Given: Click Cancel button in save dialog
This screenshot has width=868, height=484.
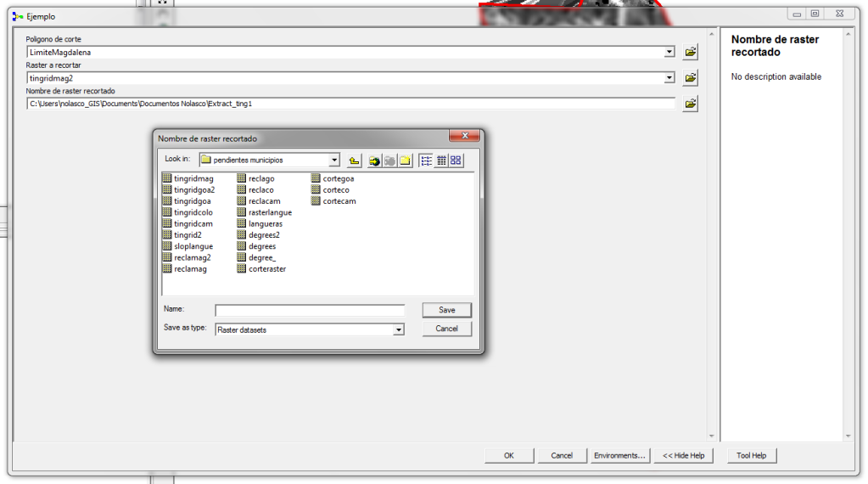Looking at the screenshot, I should (x=447, y=329).
